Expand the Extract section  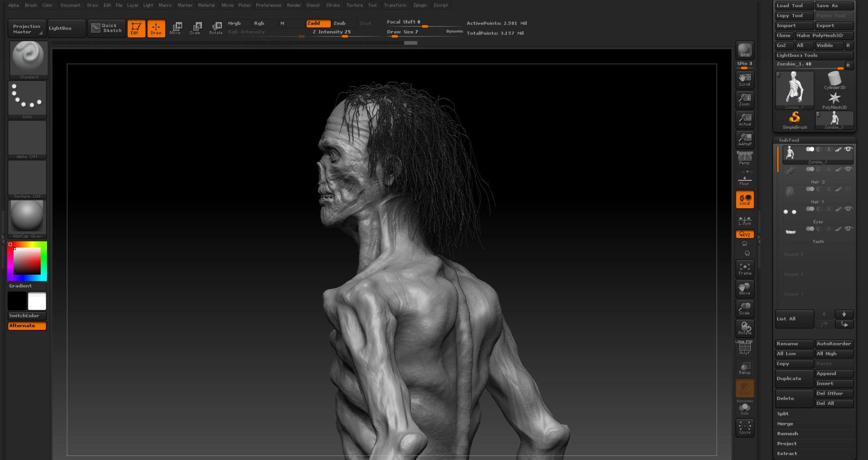coord(787,453)
